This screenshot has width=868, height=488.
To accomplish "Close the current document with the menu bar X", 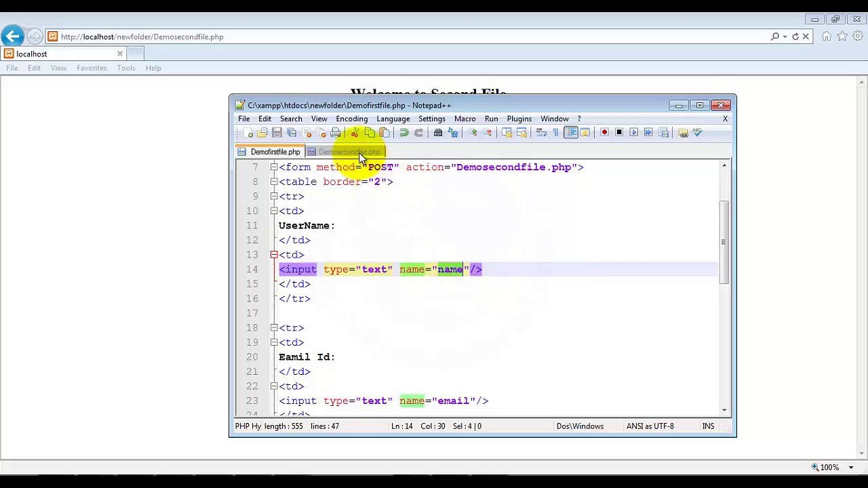I will 725,119.
